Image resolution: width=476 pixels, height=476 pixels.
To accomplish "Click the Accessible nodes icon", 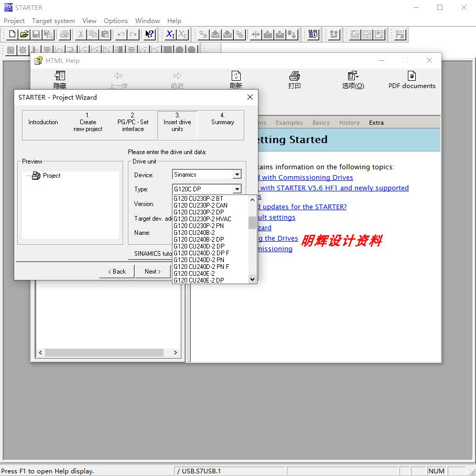I will 313,34.
